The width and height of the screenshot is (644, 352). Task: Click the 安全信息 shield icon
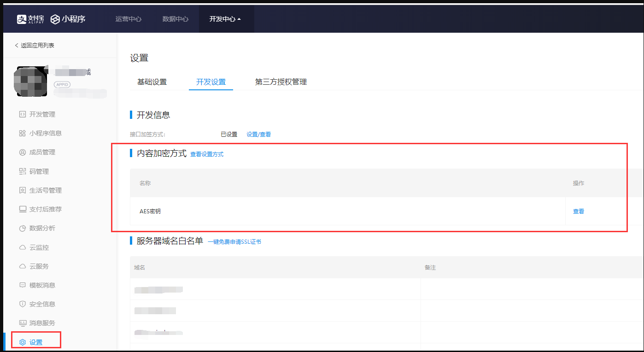pyautogui.click(x=22, y=304)
